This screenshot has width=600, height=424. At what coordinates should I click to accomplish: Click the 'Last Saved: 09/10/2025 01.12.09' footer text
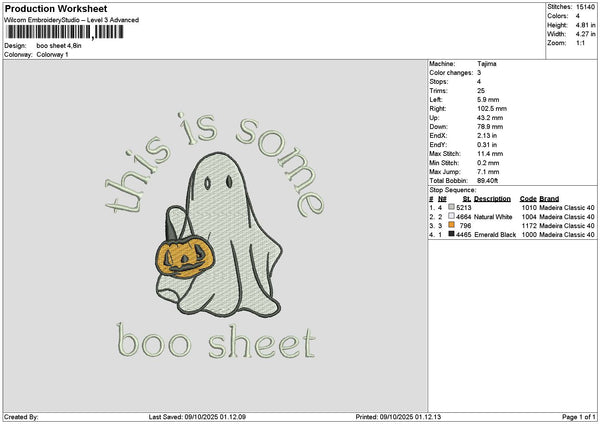click(197, 417)
